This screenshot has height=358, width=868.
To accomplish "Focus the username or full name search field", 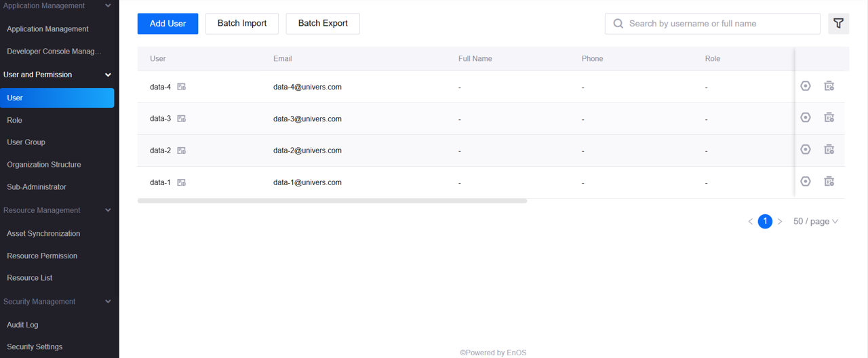I will click(719, 24).
